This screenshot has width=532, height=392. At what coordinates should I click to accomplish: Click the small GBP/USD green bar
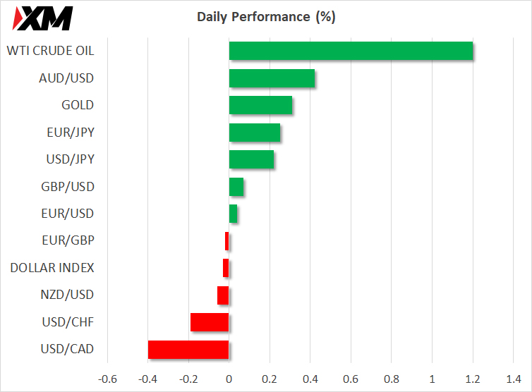(x=236, y=187)
